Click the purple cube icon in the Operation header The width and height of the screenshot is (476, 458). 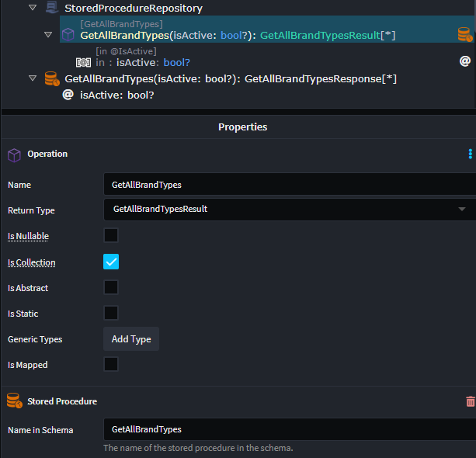coord(14,155)
